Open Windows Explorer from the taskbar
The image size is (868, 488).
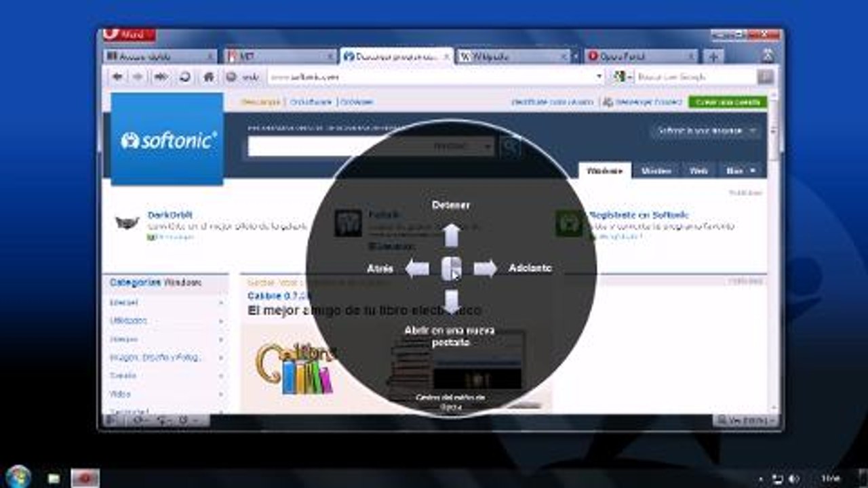click(x=54, y=478)
